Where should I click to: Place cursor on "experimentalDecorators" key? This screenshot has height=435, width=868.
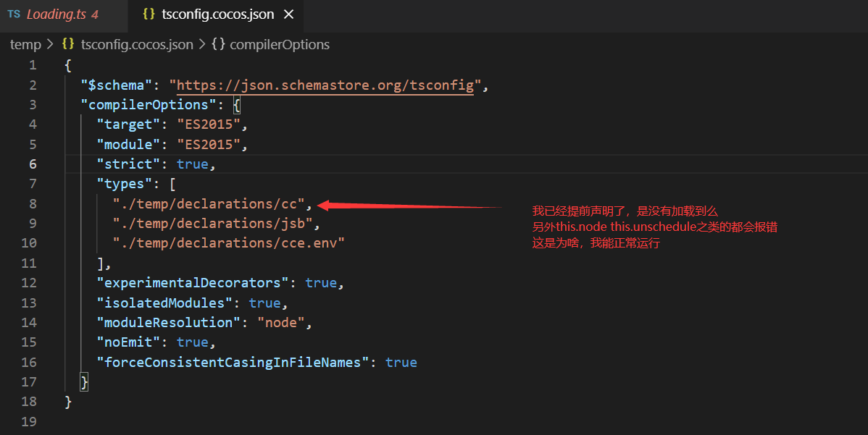pyautogui.click(x=193, y=283)
